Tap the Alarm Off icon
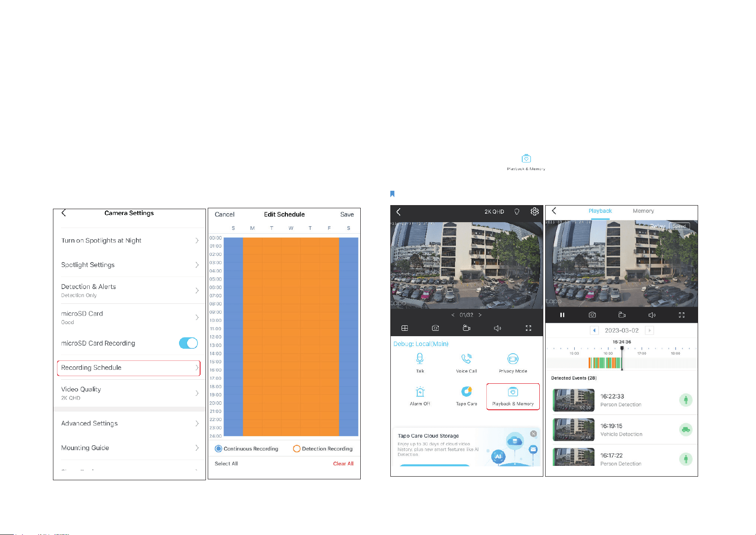 click(420, 391)
